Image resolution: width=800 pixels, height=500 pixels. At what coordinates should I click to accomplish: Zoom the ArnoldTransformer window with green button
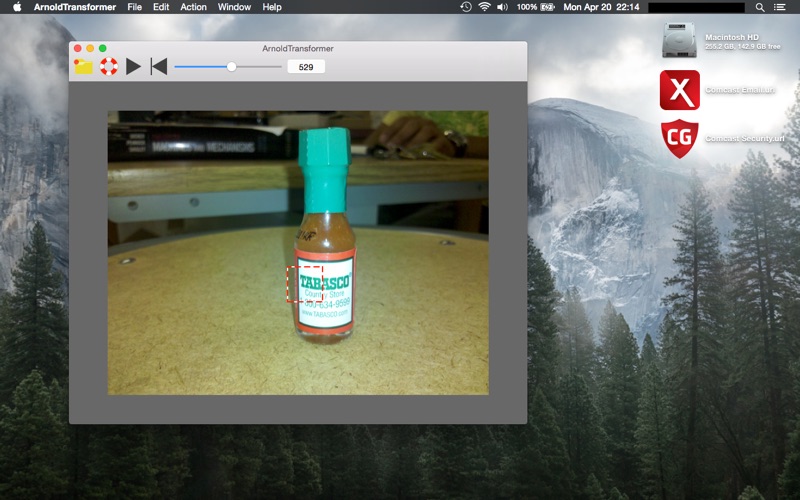(103, 48)
